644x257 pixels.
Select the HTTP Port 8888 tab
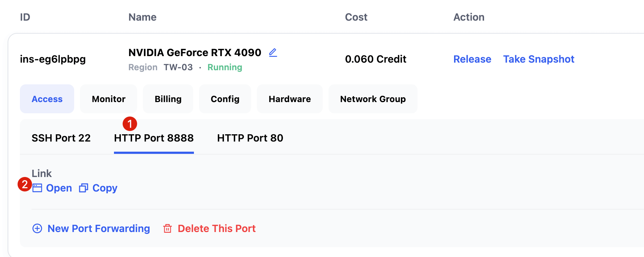tap(154, 138)
